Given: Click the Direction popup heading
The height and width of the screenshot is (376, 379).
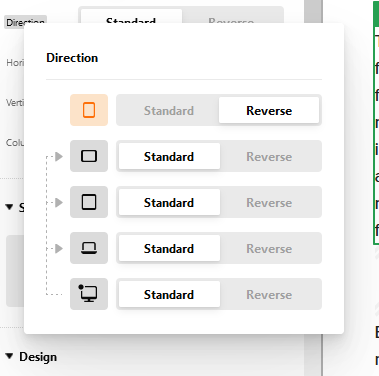Looking at the screenshot, I should point(72,58).
